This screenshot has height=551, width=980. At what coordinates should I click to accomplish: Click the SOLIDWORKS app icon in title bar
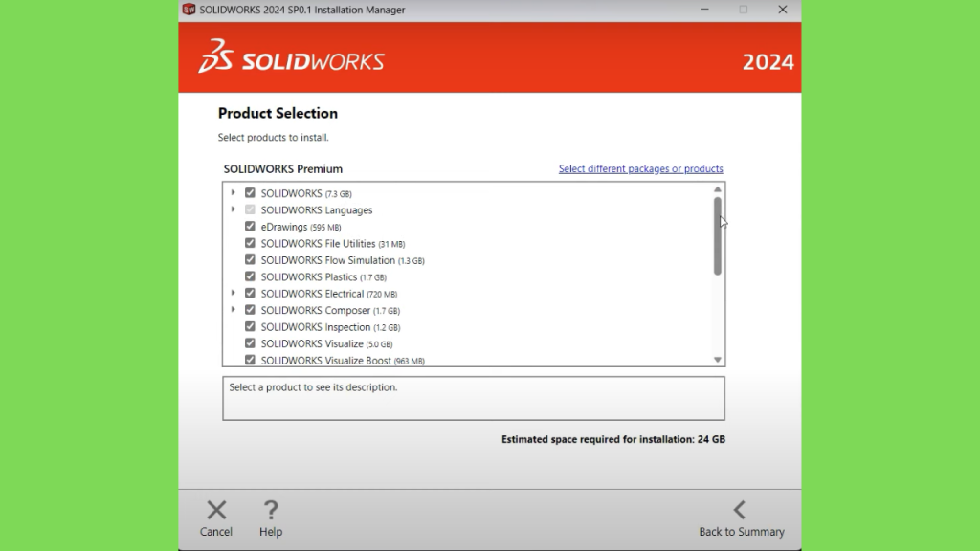(189, 10)
